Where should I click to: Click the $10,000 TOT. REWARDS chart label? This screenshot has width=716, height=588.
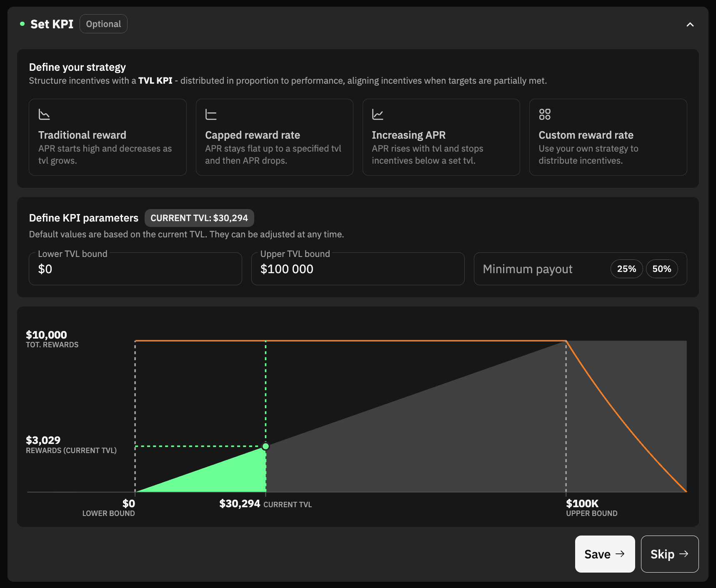coord(52,339)
